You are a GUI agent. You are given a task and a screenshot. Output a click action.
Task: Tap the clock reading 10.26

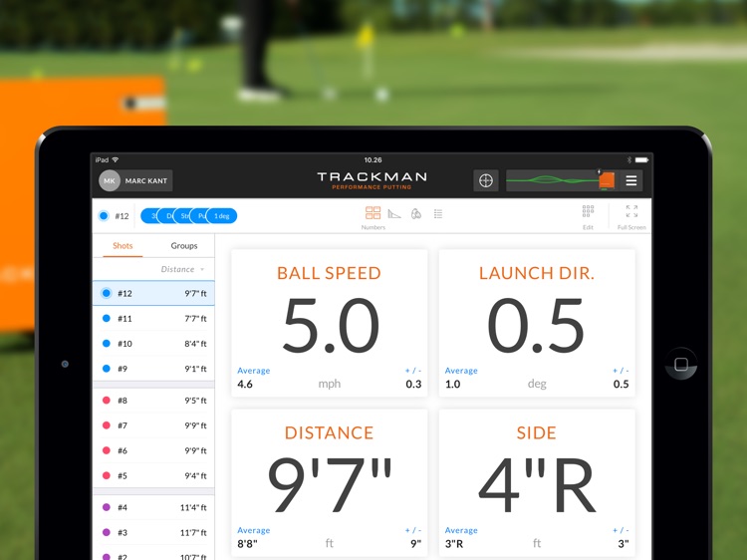(373, 159)
